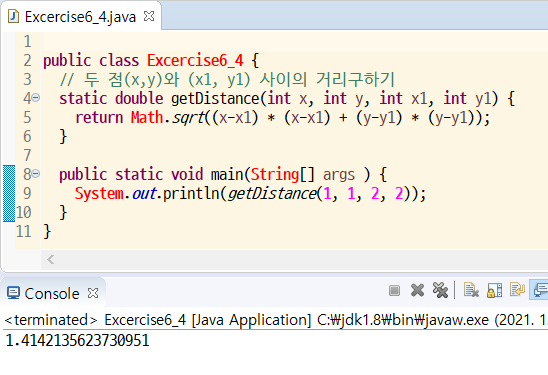Click the 'static double' keywords on line 4
This screenshot has width=548, height=375.
(111, 99)
